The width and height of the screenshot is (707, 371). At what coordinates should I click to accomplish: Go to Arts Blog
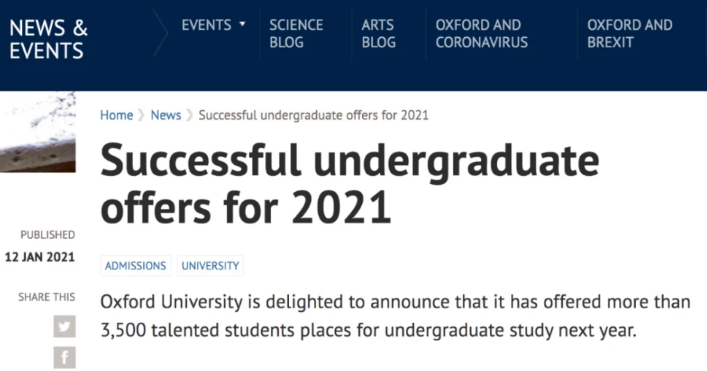[x=378, y=33]
